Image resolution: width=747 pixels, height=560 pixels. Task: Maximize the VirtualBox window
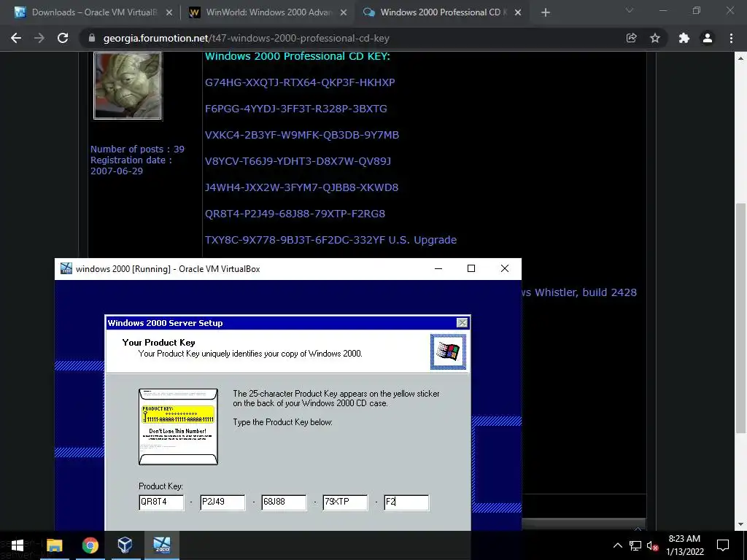click(471, 268)
